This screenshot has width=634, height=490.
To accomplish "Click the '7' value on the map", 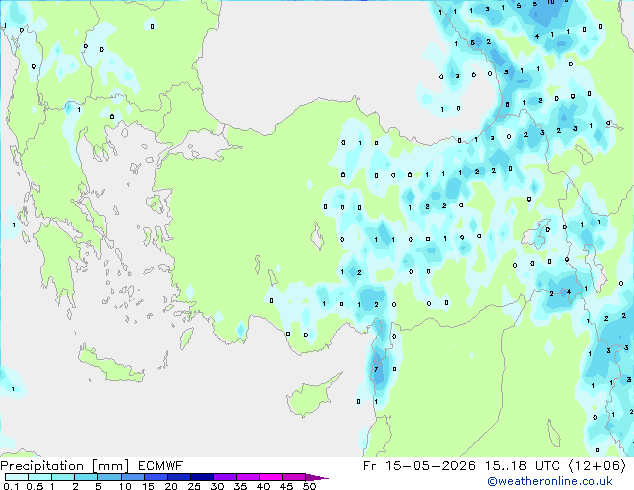I will [376, 369].
